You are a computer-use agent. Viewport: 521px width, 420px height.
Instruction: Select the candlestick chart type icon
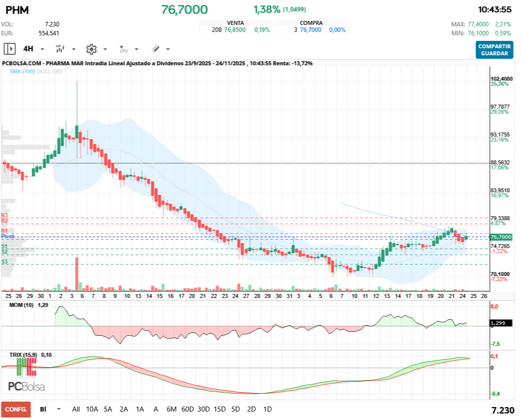click(x=59, y=48)
